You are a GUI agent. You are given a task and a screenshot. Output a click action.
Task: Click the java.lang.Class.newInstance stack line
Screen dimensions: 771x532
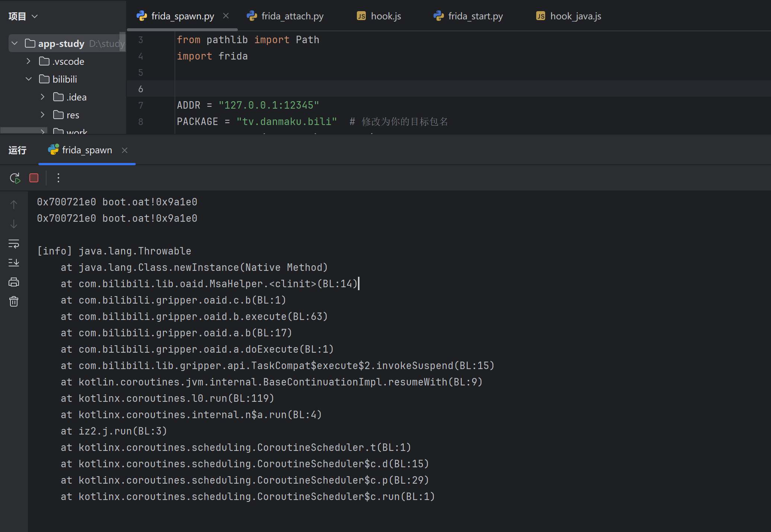(x=194, y=267)
